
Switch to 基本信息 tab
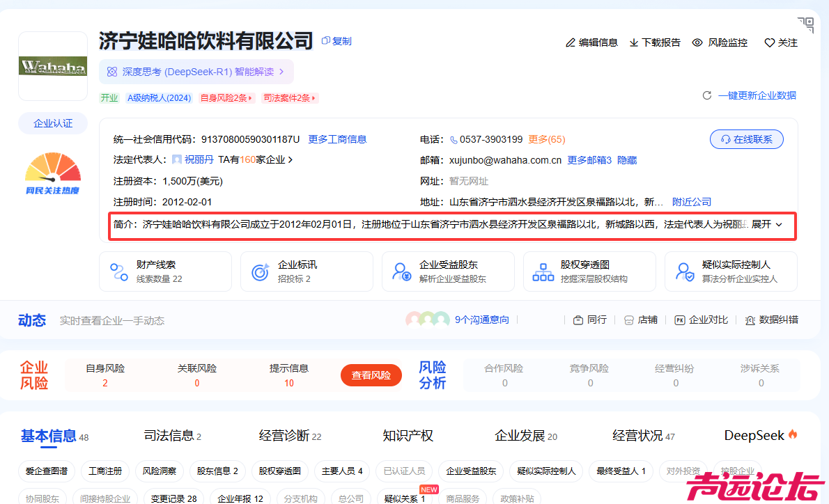[54, 436]
